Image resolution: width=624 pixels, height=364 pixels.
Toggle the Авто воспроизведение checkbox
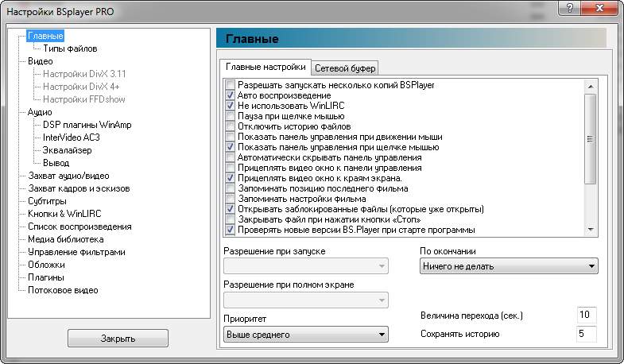tap(230, 95)
